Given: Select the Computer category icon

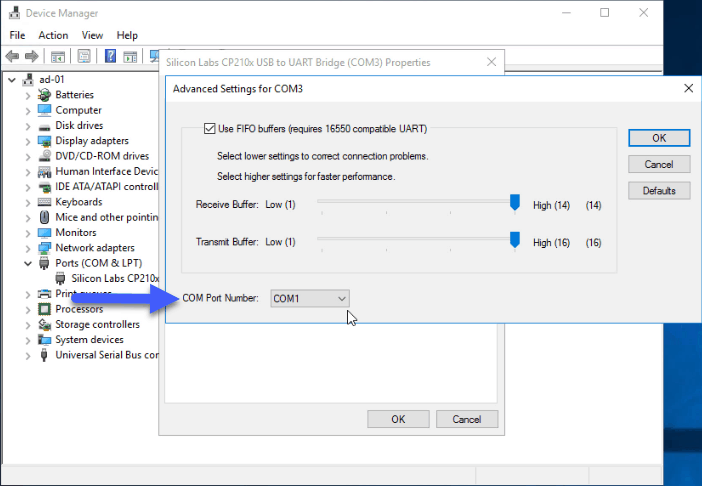Looking at the screenshot, I should [x=44, y=110].
